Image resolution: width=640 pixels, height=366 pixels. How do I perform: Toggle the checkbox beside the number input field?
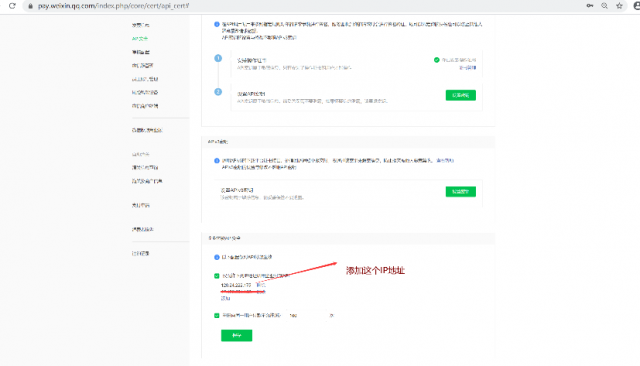point(217,315)
